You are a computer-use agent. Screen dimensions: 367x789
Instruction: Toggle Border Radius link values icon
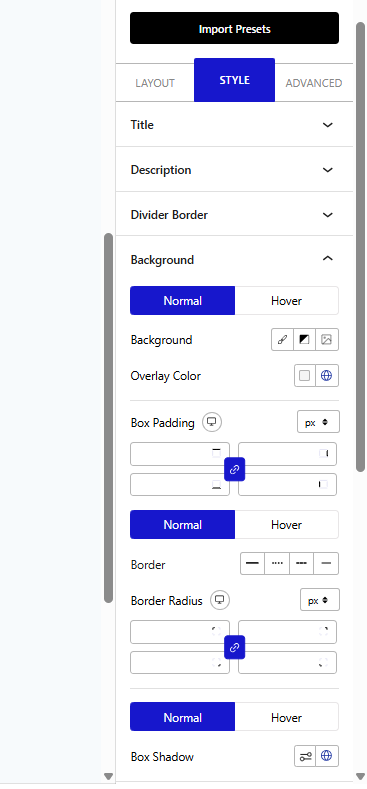tap(234, 647)
